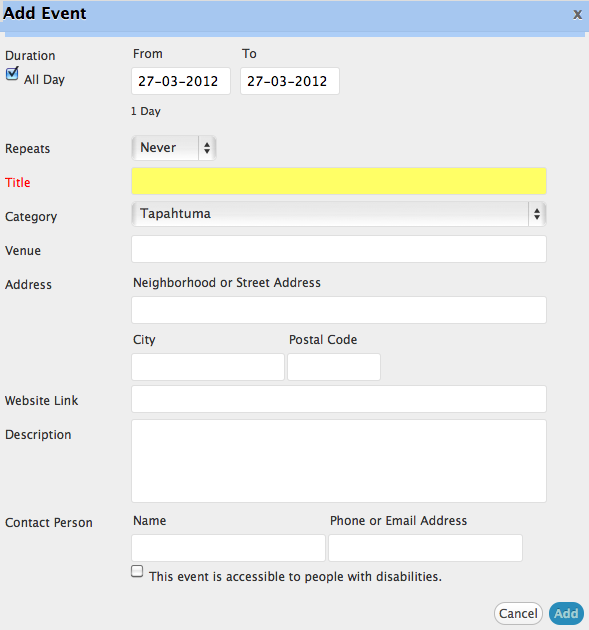Image resolution: width=589 pixels, height=630 pixels.
Task: Click the Category dropdown arrows icon
Action: [x=537, y=214]
